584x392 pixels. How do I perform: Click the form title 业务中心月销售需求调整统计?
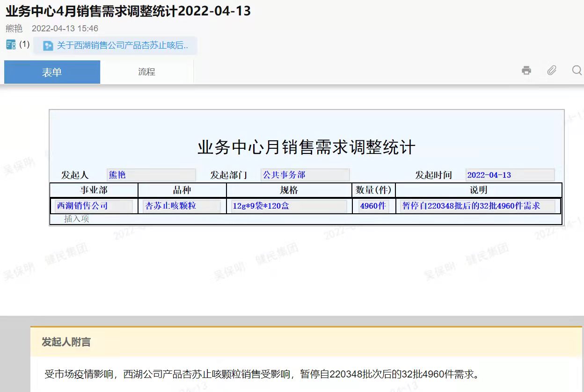click(307, 147)
